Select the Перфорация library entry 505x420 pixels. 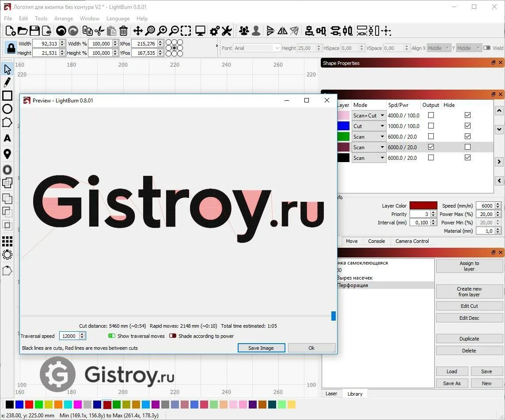(385, 285)
